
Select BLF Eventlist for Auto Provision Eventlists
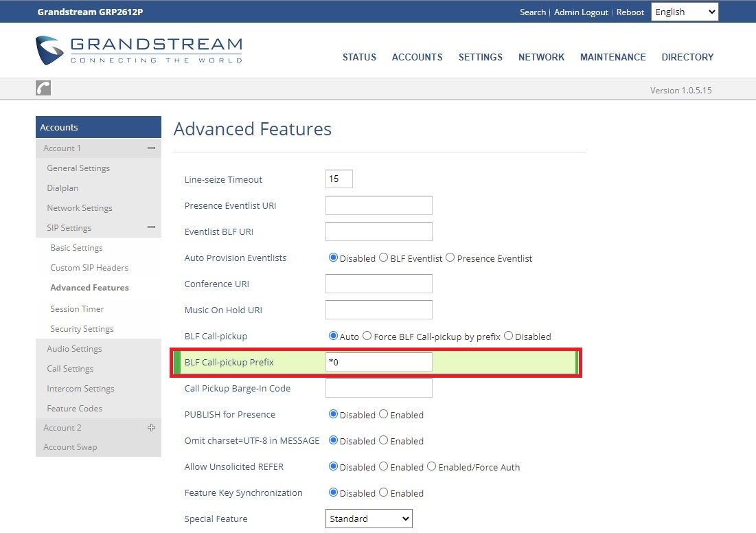pos(384,258)
